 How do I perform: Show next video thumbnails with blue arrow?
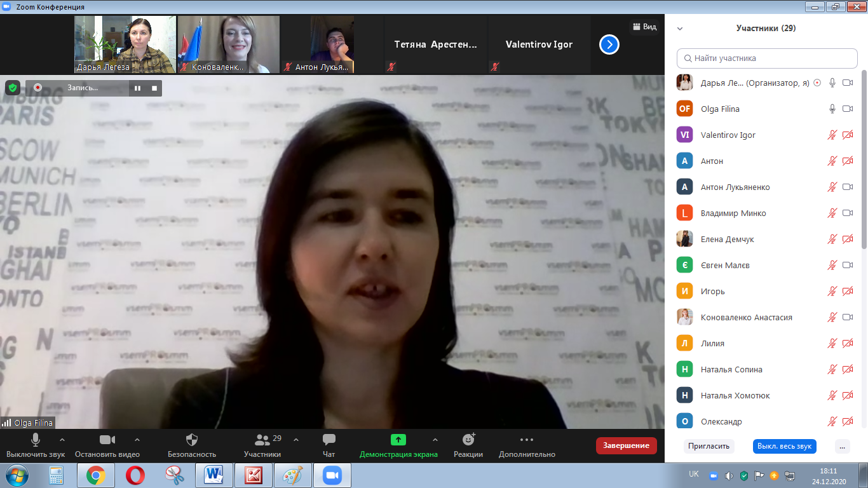point(609,44)
